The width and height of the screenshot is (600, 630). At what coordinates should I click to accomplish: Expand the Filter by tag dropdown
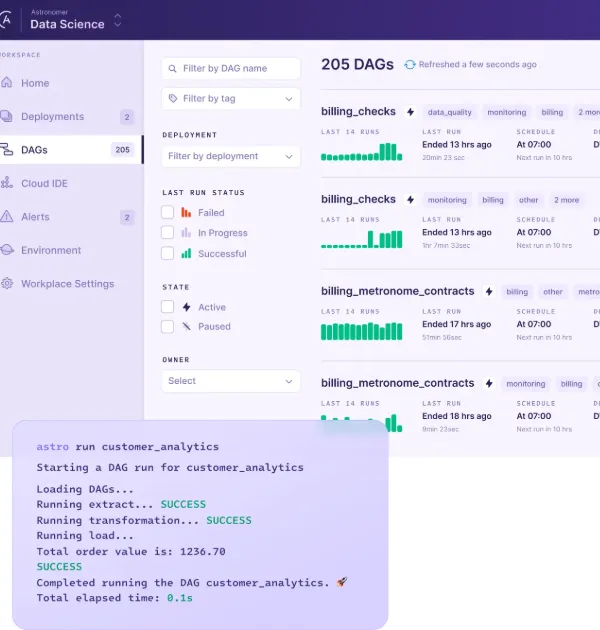coord(231,98)
